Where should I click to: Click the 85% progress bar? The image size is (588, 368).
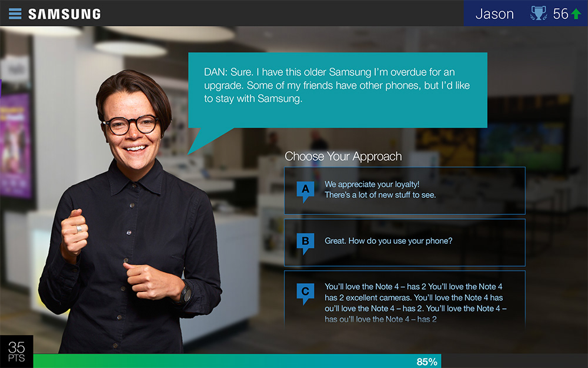point(238,361)
